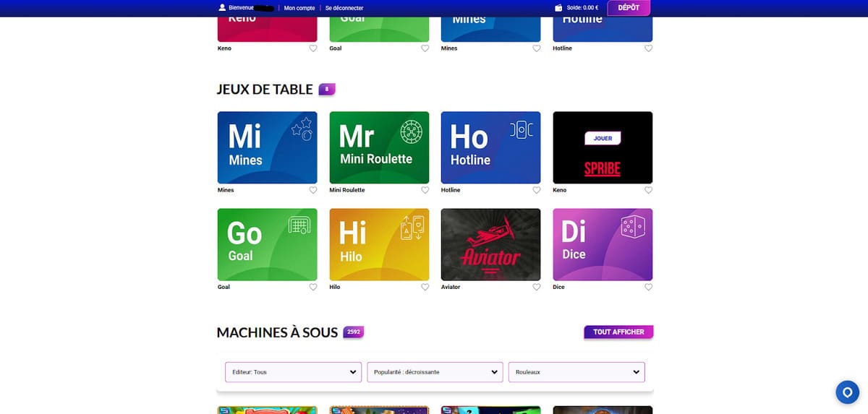Click the 2592 slot count badge
Screen dimensions: 868x414
tap(353, 332)
